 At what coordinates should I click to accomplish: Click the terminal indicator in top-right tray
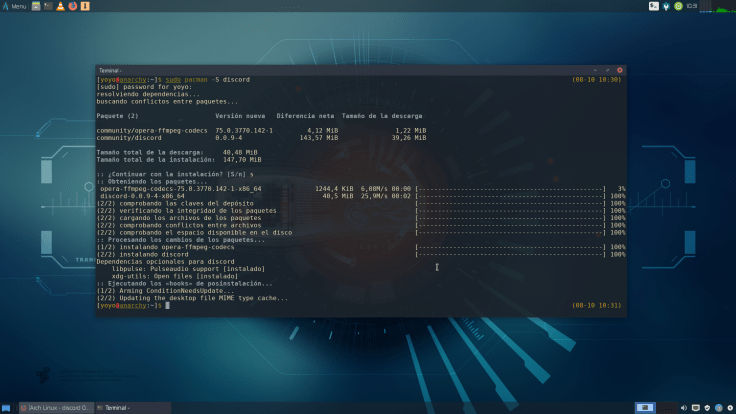pyautogui.click(x=653, y=6)
